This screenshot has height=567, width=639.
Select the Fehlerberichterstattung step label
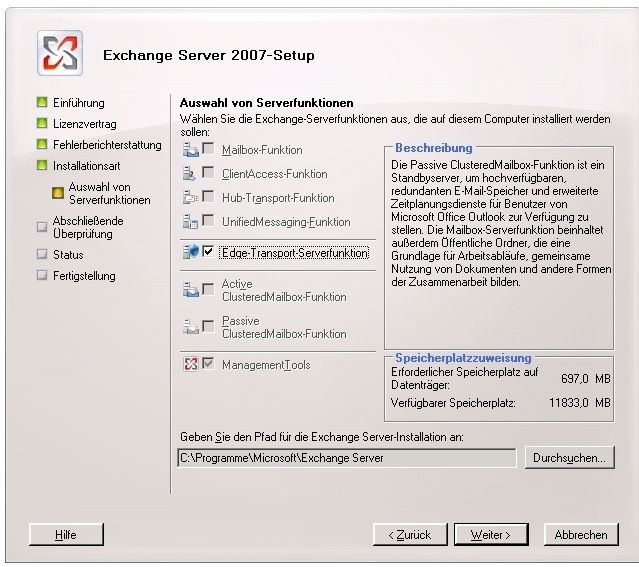coord(107,145)
